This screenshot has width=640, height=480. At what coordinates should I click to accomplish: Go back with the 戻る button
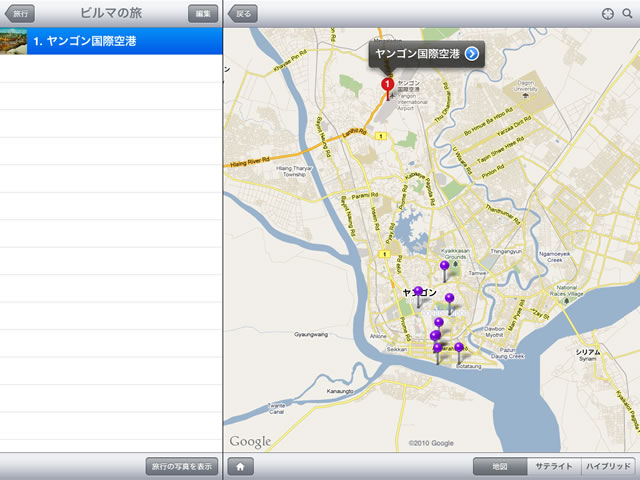[x=242, y=13]
